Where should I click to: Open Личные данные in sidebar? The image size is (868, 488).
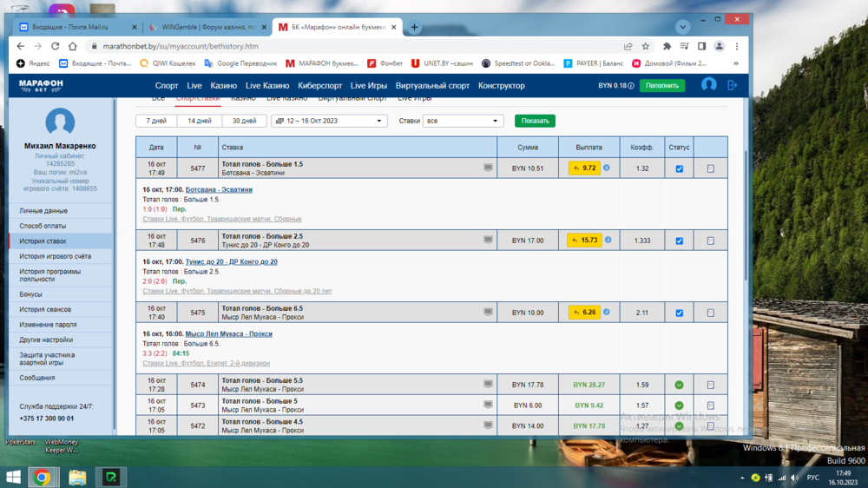point(61,211)
